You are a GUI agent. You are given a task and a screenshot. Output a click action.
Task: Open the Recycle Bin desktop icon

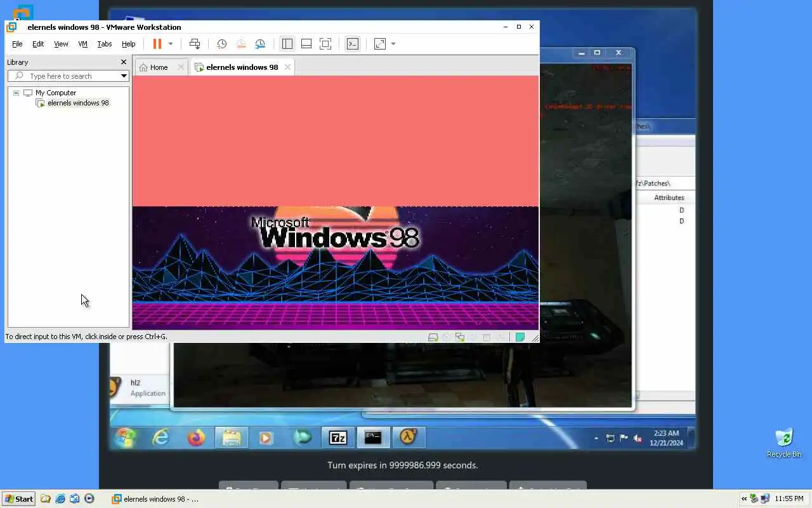[784, 443]
